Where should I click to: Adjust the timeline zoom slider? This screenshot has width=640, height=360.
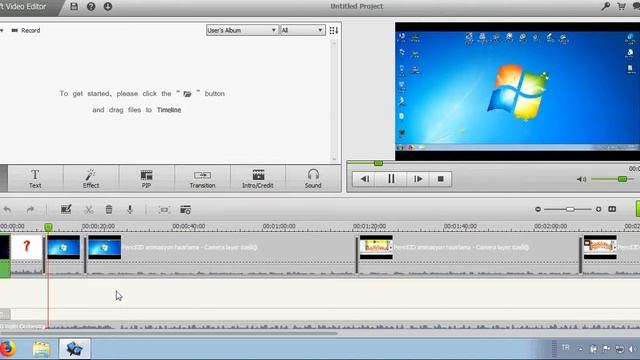click(x=570, y=209)
